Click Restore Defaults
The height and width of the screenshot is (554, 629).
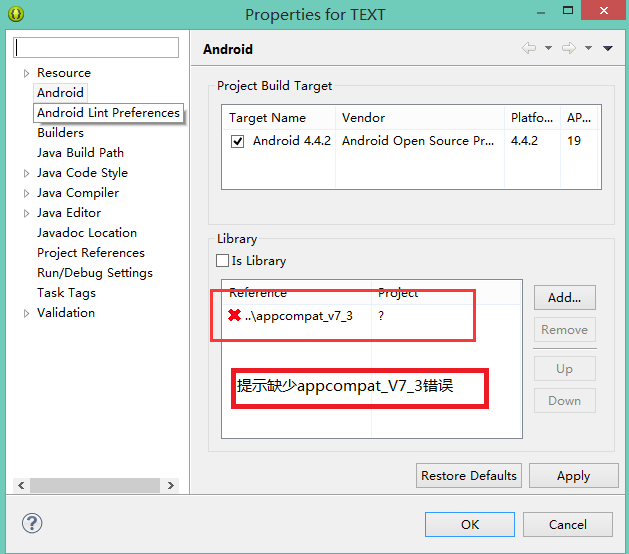469,476
